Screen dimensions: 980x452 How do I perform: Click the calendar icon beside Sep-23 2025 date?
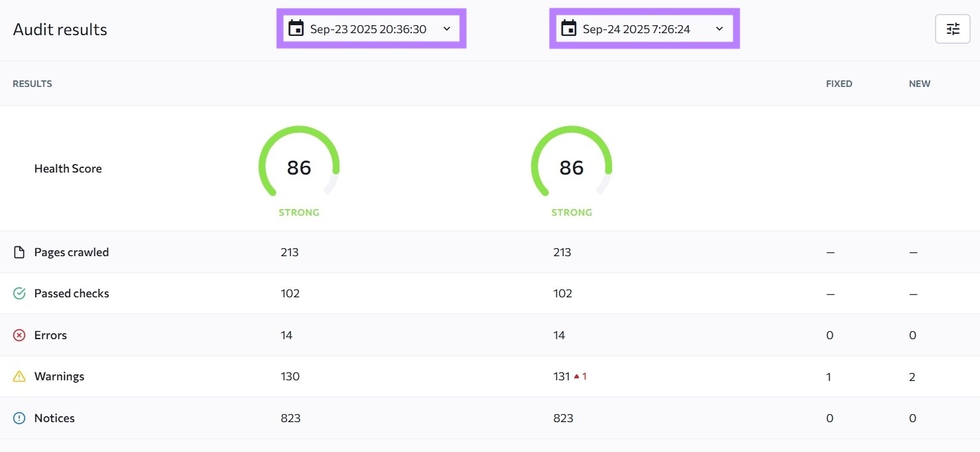[295, 29]
